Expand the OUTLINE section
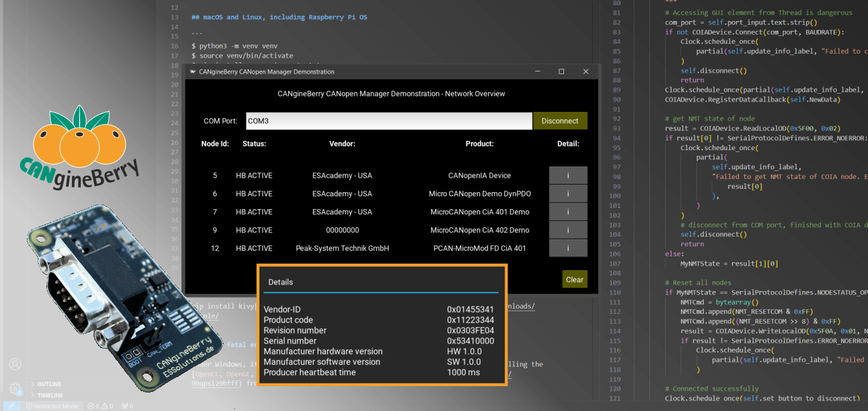The image size is (868, 411). pos(48,384)
